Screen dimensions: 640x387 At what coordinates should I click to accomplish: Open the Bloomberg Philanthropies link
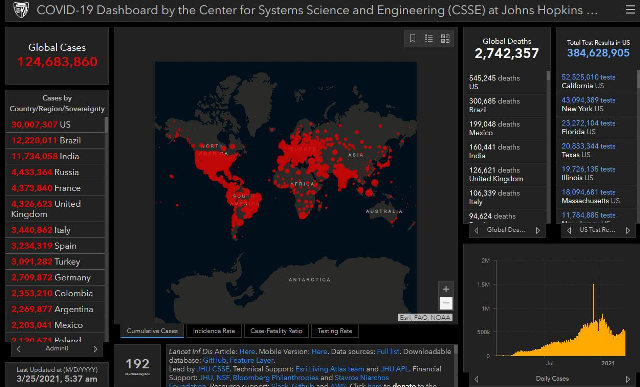[x=276, y=378]
